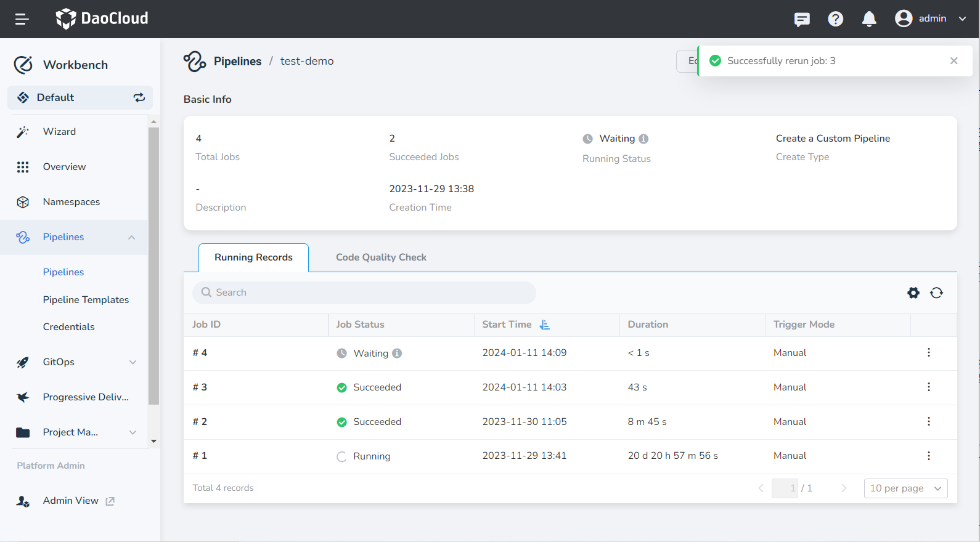The width and height of the screenshot is (980, 542).
Task: Open Pipeline Templates in sidebar
Action: click(86, 300)
